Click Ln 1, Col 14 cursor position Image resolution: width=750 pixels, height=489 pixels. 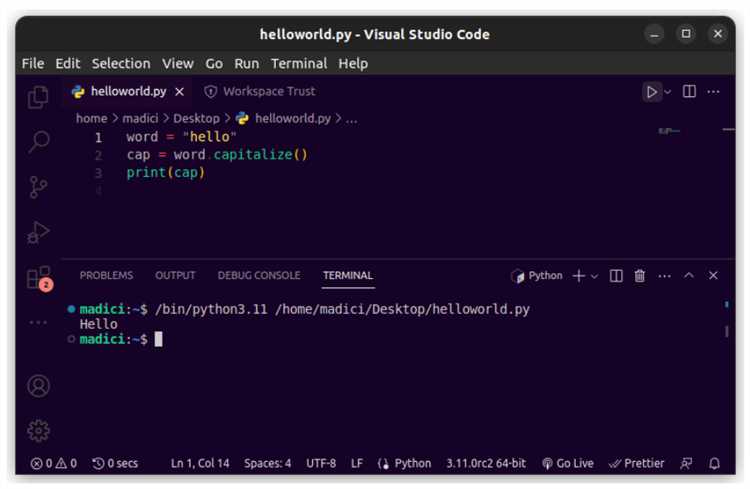click(x=200, y=463)
